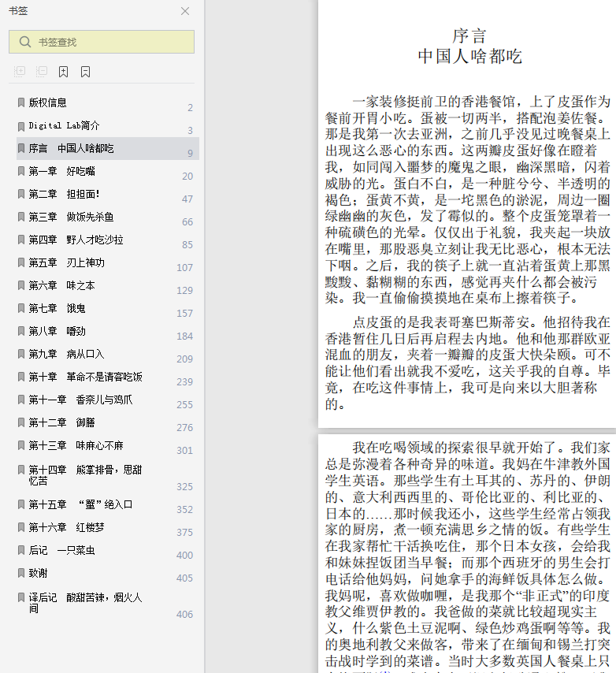
Task: Click the bookmark icon beside 第十六章 红楼梦
Action: [x=21, y=526]
